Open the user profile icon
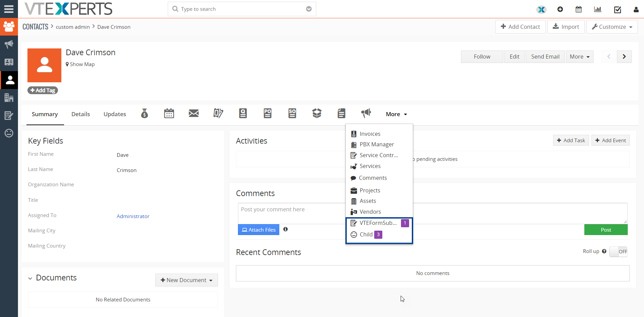644x317 pixels. (636, 9)
